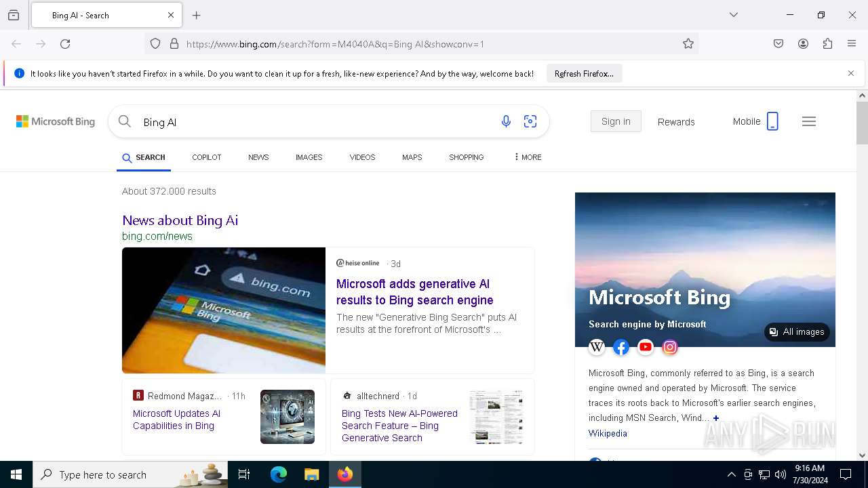Screen dimensions: 868x488
Task: Open 'Microsoft adds generative AI results' article
Action: (x=415, y=292)
